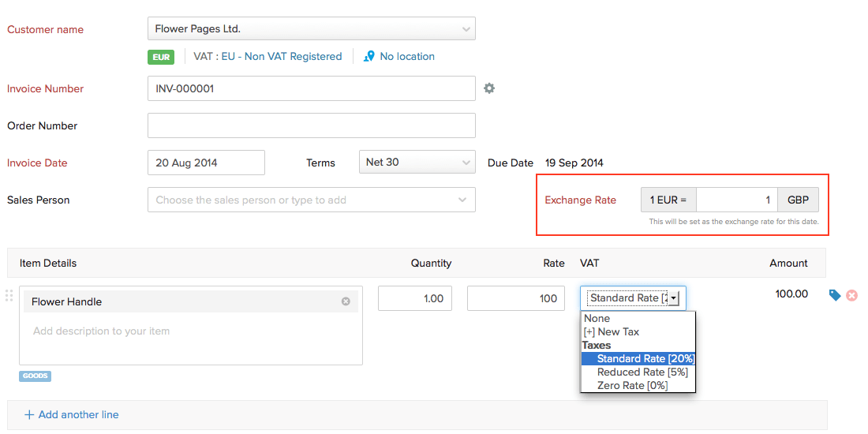Click the invoice number settings gear icon
868x434 pixels.
point(489,88)
